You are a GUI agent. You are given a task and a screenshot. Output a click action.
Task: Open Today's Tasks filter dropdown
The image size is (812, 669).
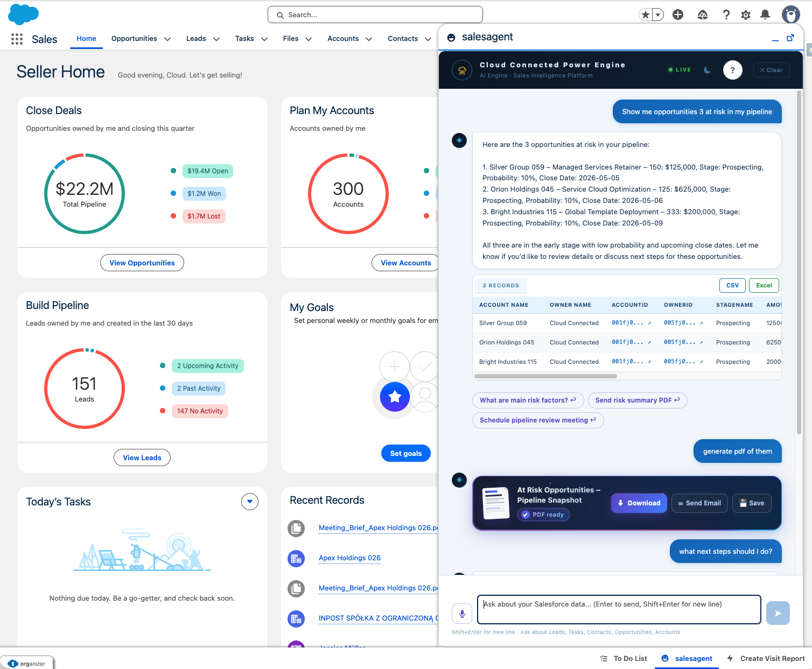[250, 502]
